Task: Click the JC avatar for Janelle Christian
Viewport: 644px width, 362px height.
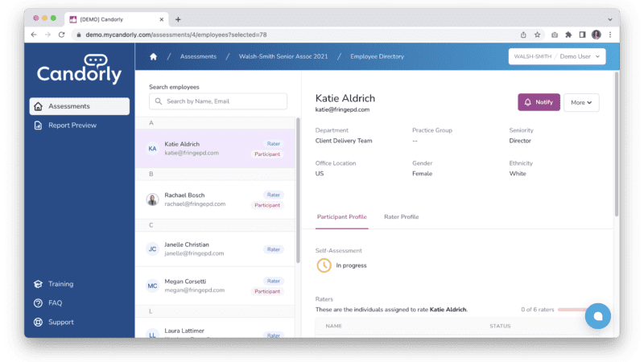Action: pos(152,249)
